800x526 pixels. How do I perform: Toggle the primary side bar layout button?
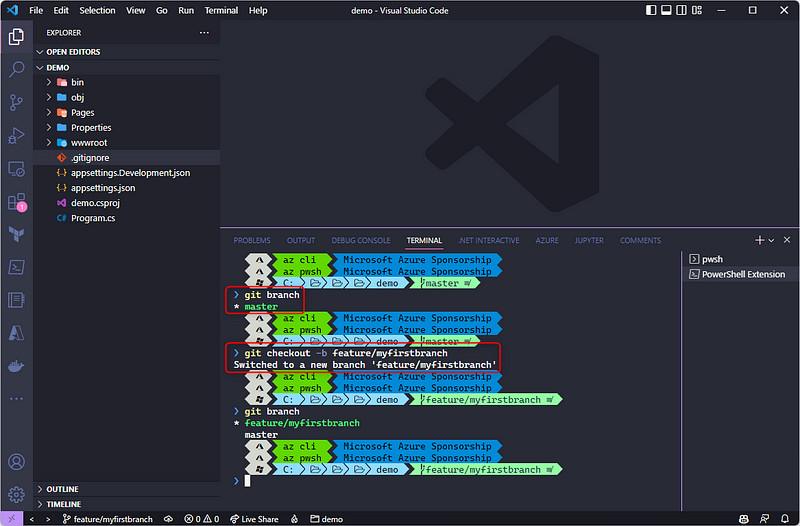[652, 10]
